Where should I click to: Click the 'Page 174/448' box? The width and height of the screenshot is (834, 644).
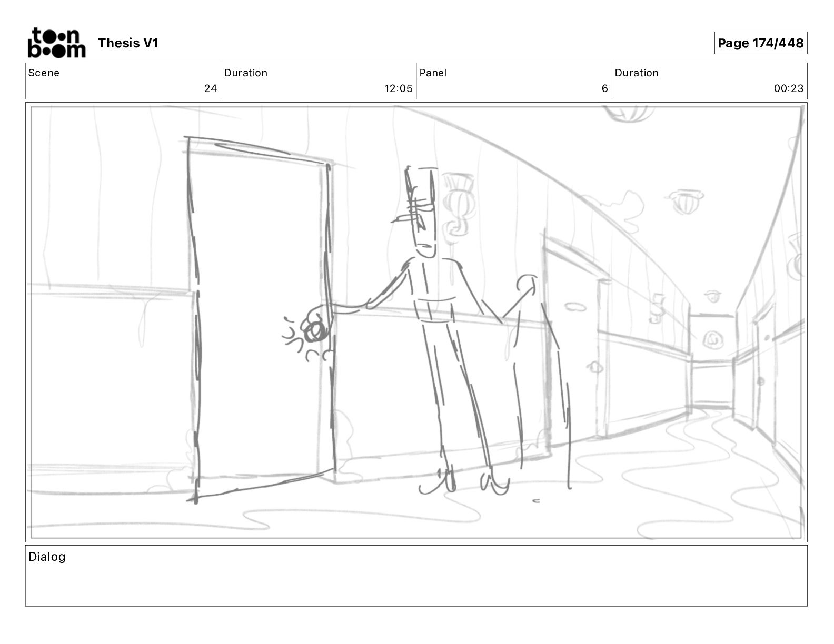[x=760, y=43]
